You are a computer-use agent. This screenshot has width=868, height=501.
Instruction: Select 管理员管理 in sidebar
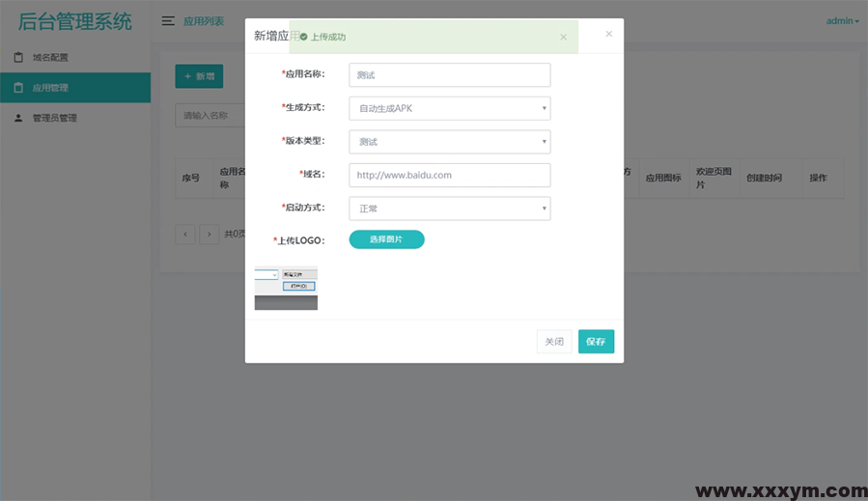click(x=54, y=118)
